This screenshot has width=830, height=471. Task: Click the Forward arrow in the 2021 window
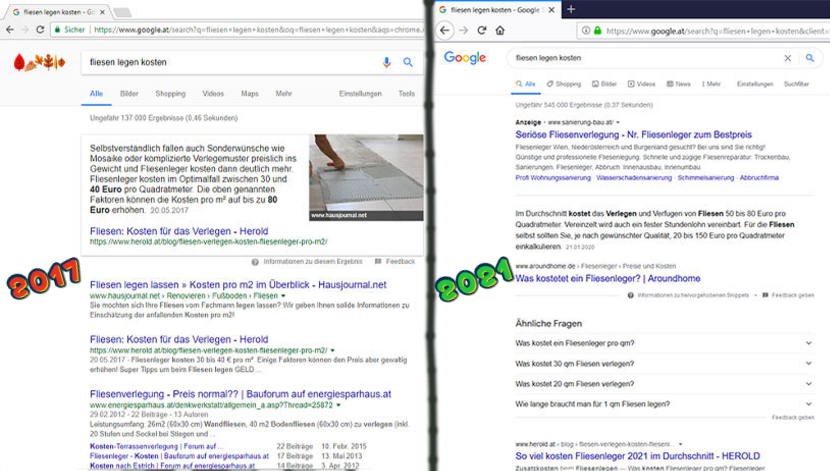click(x=463, y=30)
